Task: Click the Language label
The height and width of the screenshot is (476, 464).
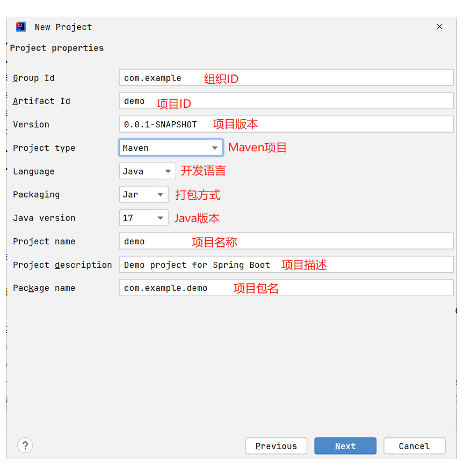Action: coord(34,172)
